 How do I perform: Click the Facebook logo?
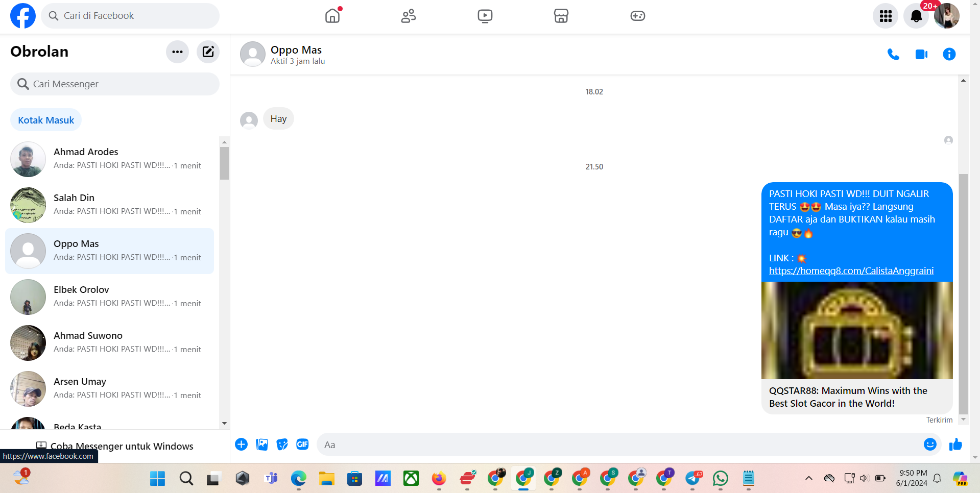click(x=23, y=16)
